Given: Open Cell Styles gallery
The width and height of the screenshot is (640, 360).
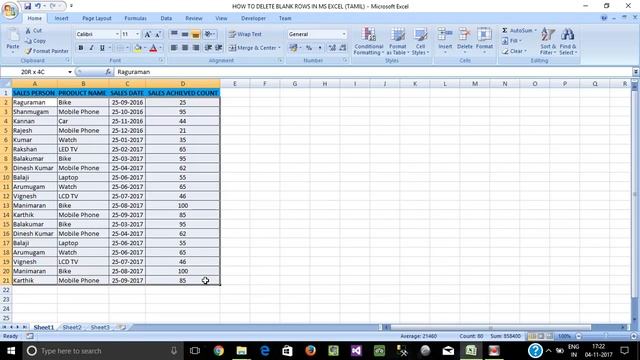Looking at the screenshot, I should pos(420,41).
